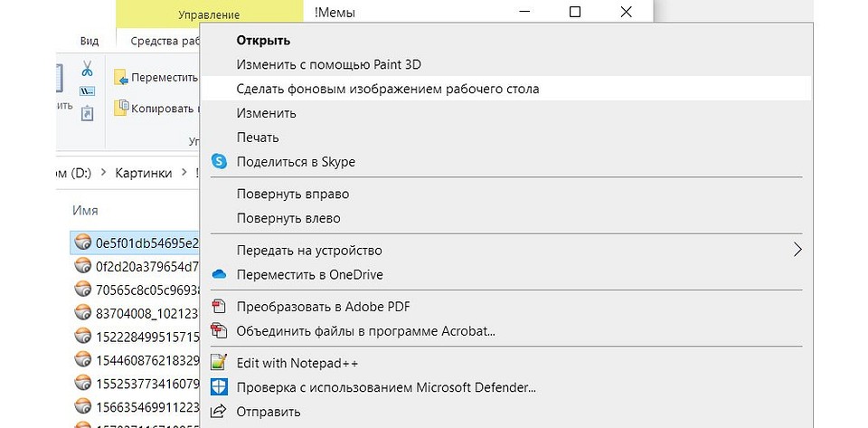
Task: Click the icon of file 152228499515715
Action: 82,335
